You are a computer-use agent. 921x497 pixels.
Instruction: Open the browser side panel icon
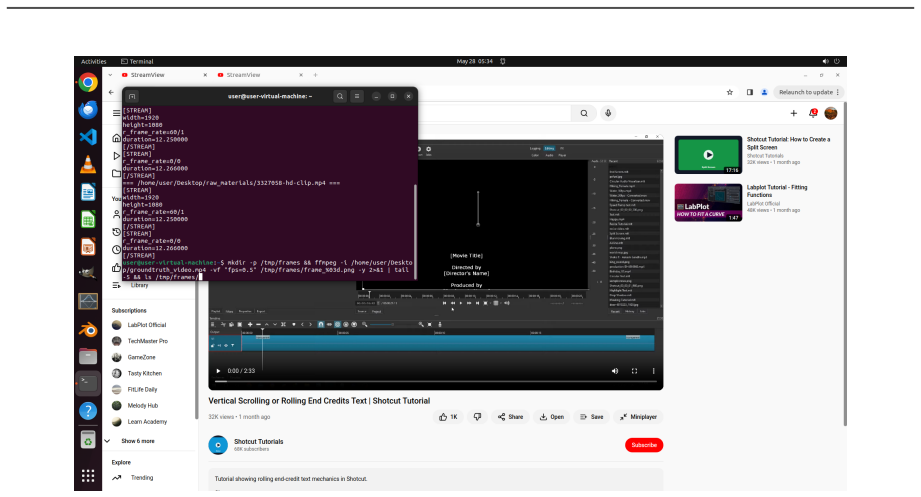pyautogui.click(x=749, y=92)
